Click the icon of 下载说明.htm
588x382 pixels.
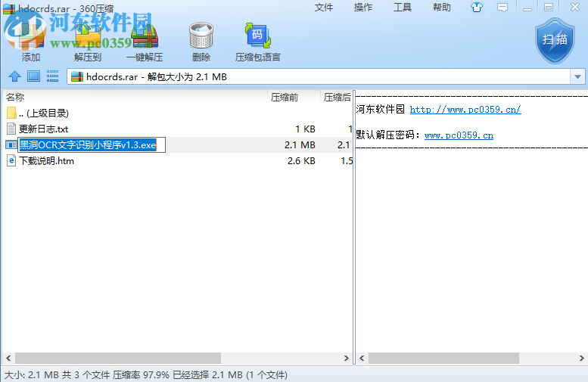pos(11,161)
